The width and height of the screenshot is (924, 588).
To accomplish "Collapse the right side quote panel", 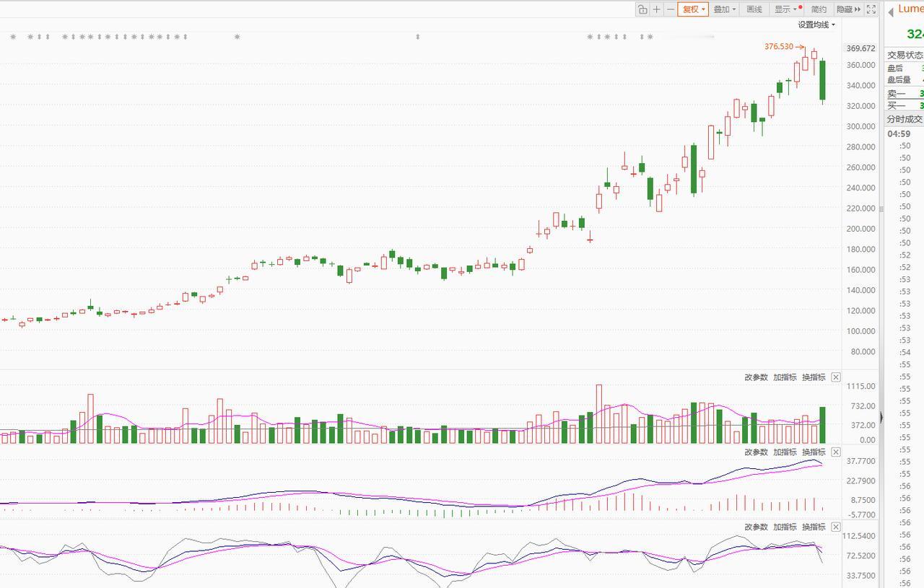I will (881, 417).
